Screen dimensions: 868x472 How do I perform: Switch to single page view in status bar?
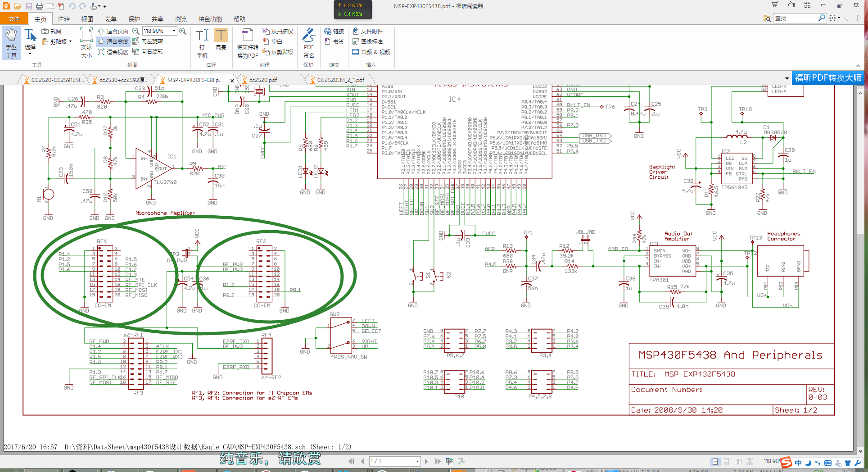(x=715, y=462)
